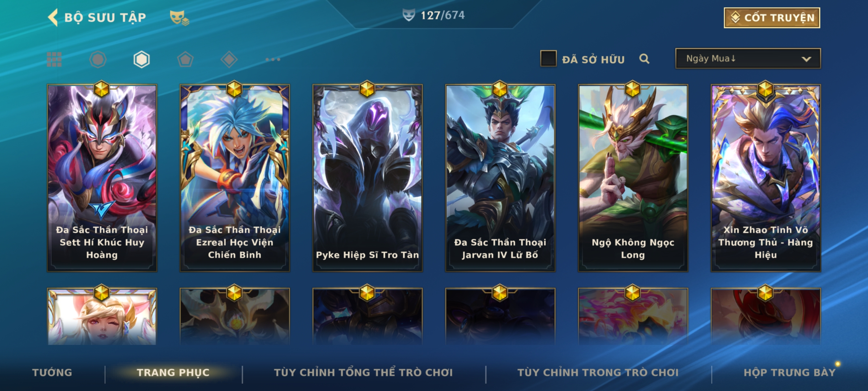Expand the Ngày Mua sort dropdown
Viewport: 868px width, 391px height.
click(748, 58)
